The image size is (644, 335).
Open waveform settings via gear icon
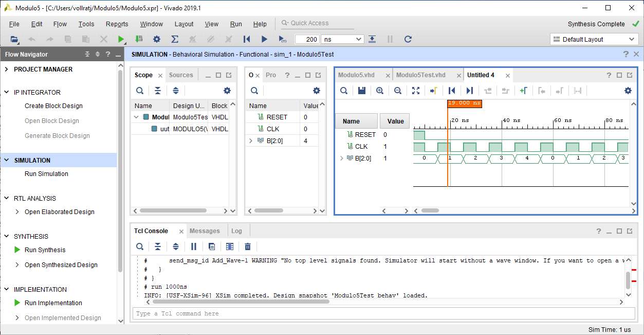(628, 91)
